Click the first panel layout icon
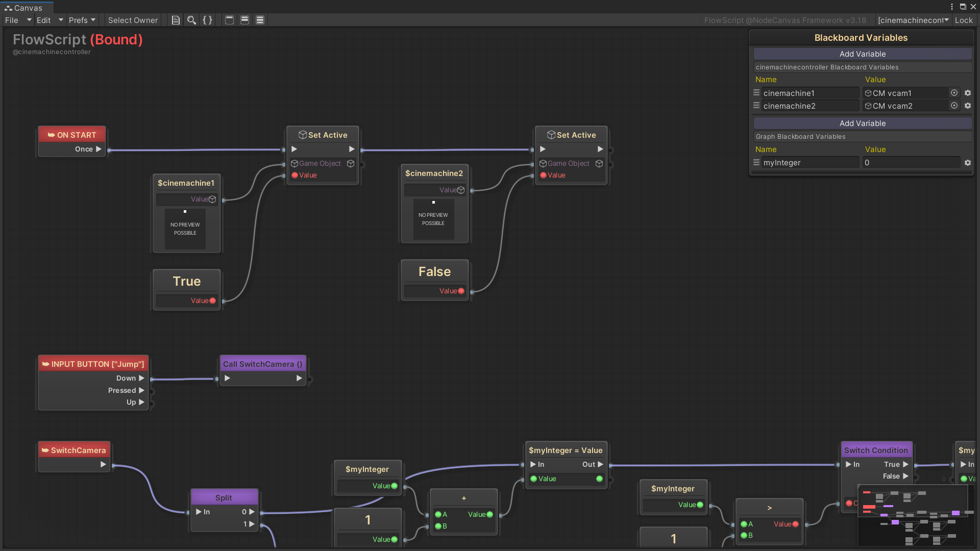Viewport: 980px width, 551px height. pyautogui.click(x=230, y=20)
